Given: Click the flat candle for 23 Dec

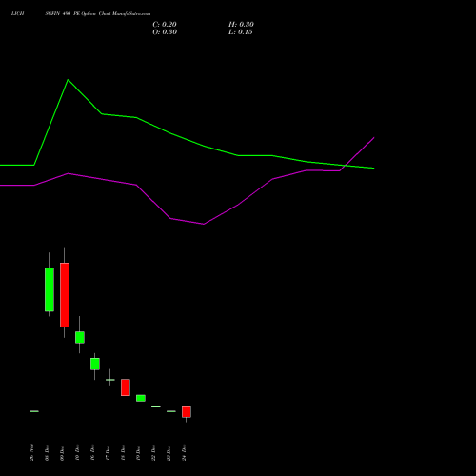Looking at the screenshot, I should [171, 411].
